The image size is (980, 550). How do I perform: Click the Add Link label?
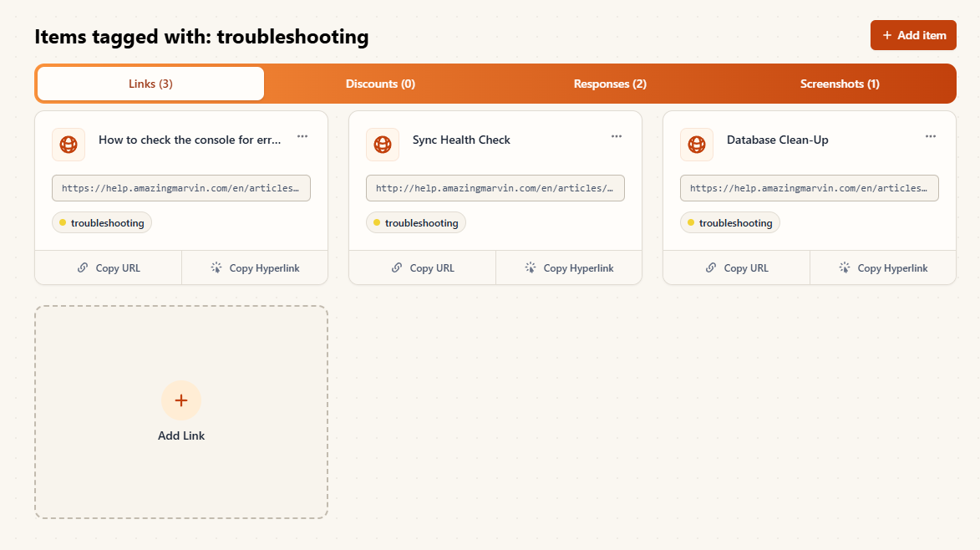click(181, 435)
